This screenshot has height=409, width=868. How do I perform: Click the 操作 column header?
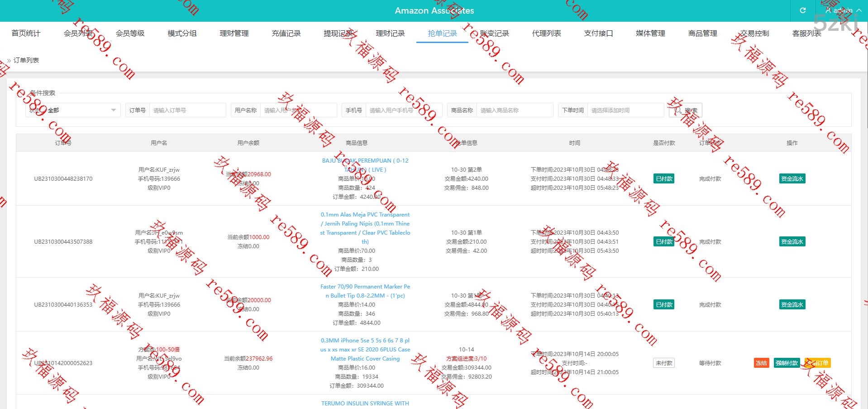pyautogui.click(x=792, y=143)
